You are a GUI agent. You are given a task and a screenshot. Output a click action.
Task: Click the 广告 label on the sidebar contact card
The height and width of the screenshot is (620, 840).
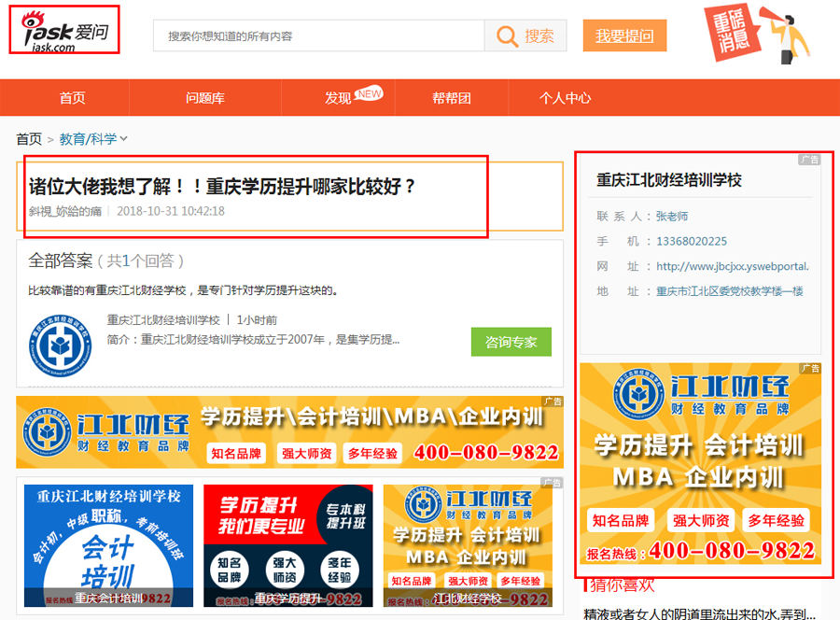pos(809,159)
